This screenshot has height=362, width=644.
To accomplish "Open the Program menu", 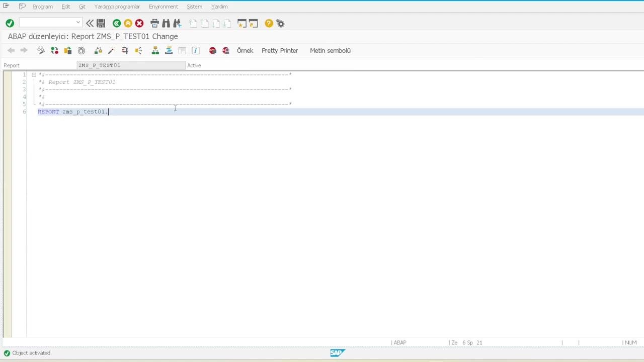I will 43,7.
